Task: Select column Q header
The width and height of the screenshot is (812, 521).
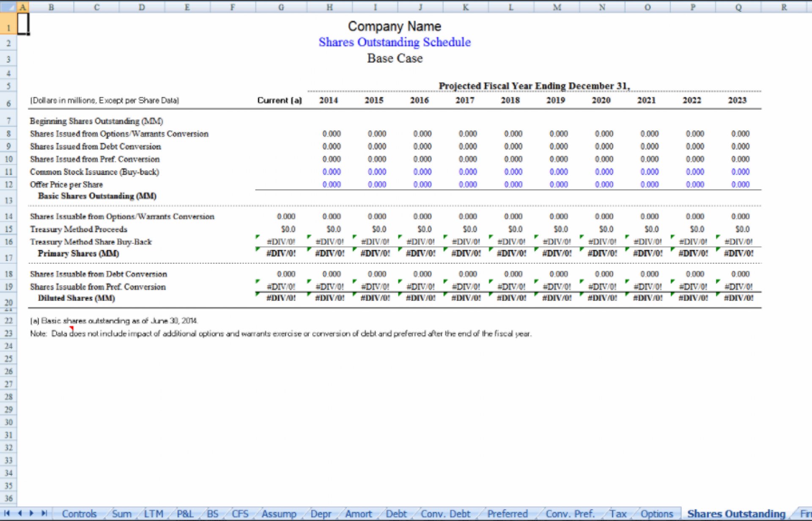Action: pos(738,7)
